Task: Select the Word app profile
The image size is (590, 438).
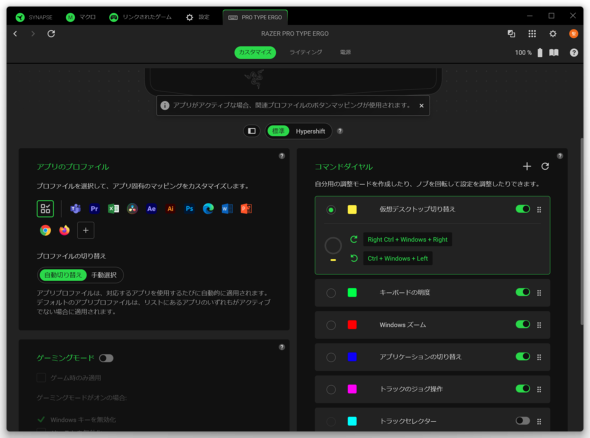Action: 227,208
